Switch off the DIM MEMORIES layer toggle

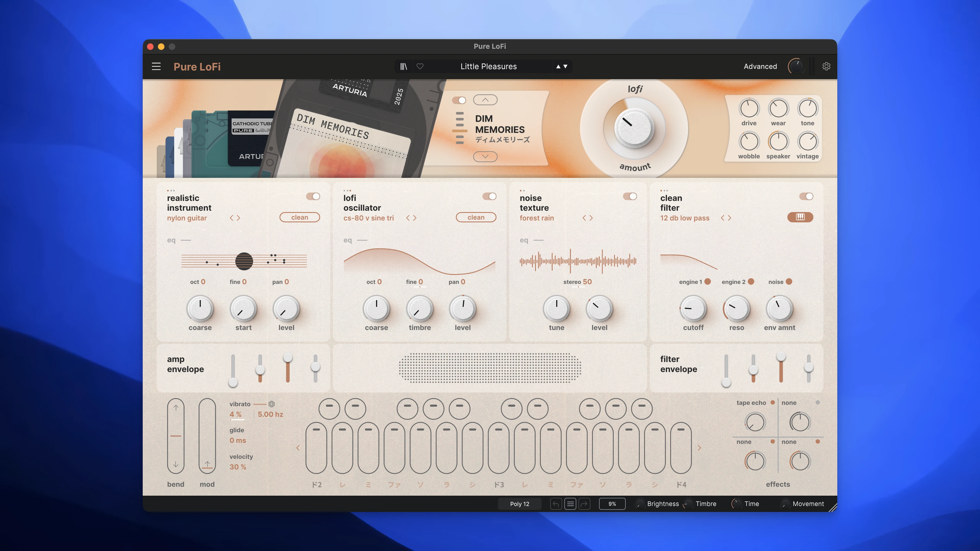click(460, 100)
